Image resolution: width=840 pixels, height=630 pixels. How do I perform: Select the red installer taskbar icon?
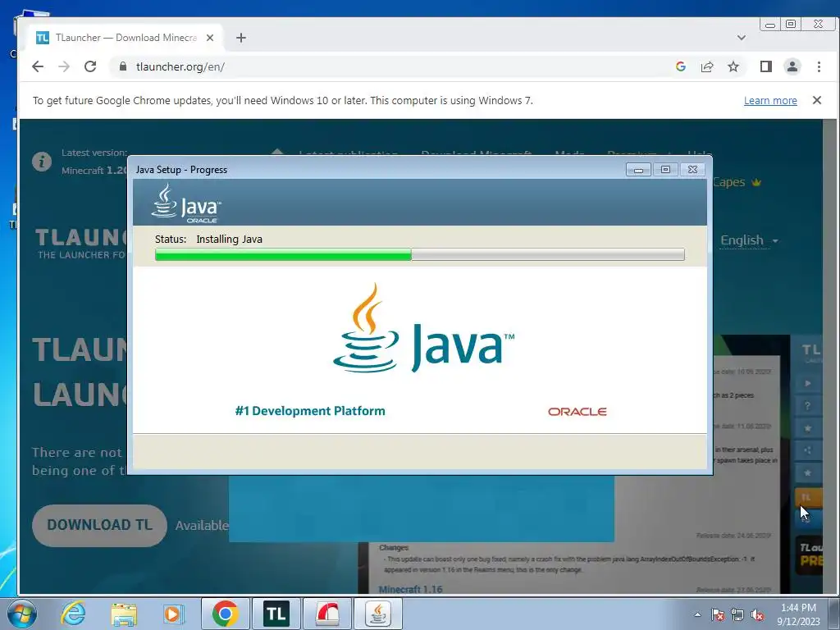[327, 614]
